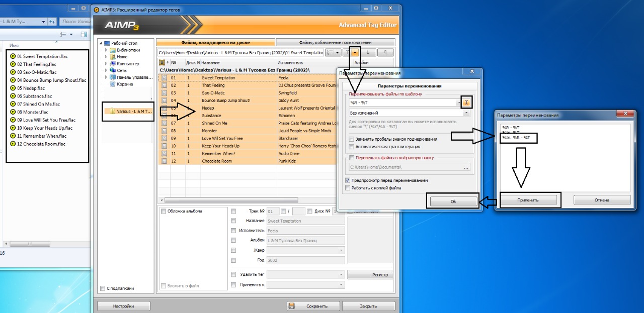This screenshot has width=644, height=313.
Task: Click the down arrow toolbar button
Action: (x=368, y=52)
